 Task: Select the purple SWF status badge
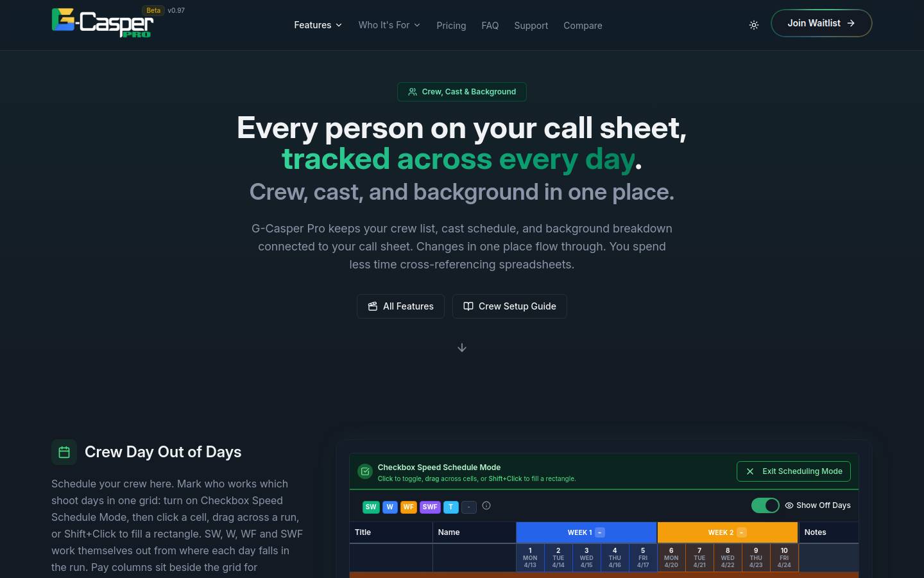click(430, 507)
